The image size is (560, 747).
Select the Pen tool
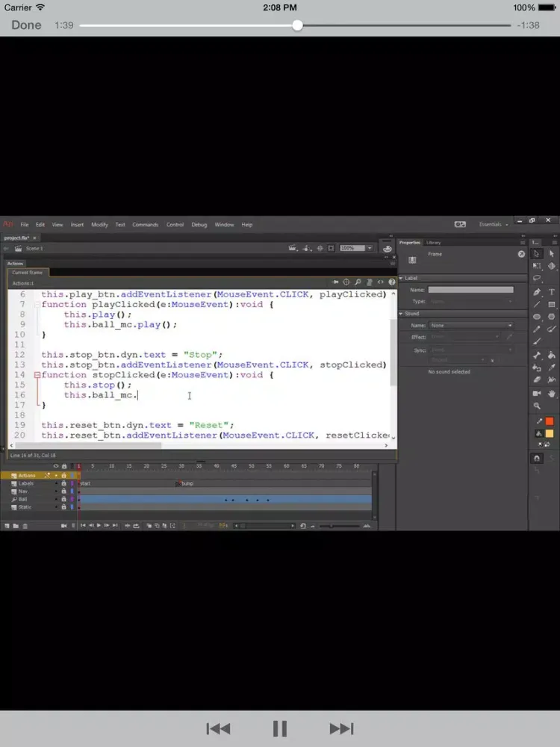click(537, 291)
